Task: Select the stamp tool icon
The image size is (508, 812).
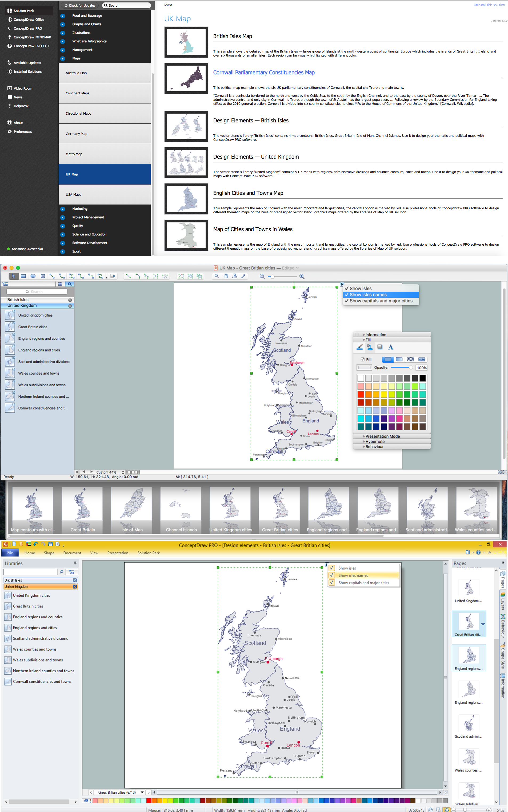Action: (234, 276)
